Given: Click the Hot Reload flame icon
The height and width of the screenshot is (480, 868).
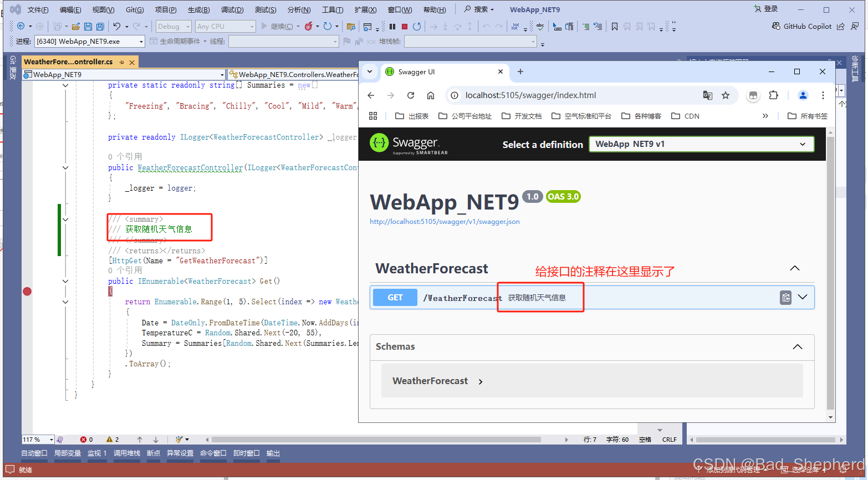Looking at the screenshot, I should (x=309, y=26).
